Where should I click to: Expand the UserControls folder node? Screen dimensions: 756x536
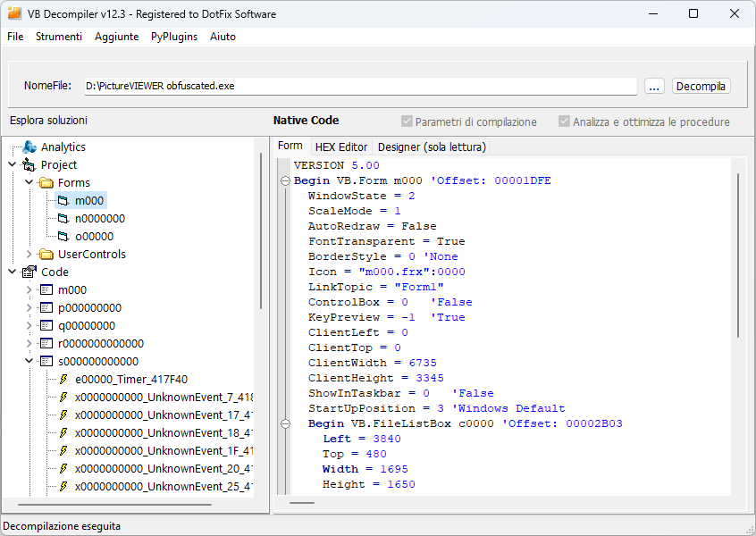29,254
